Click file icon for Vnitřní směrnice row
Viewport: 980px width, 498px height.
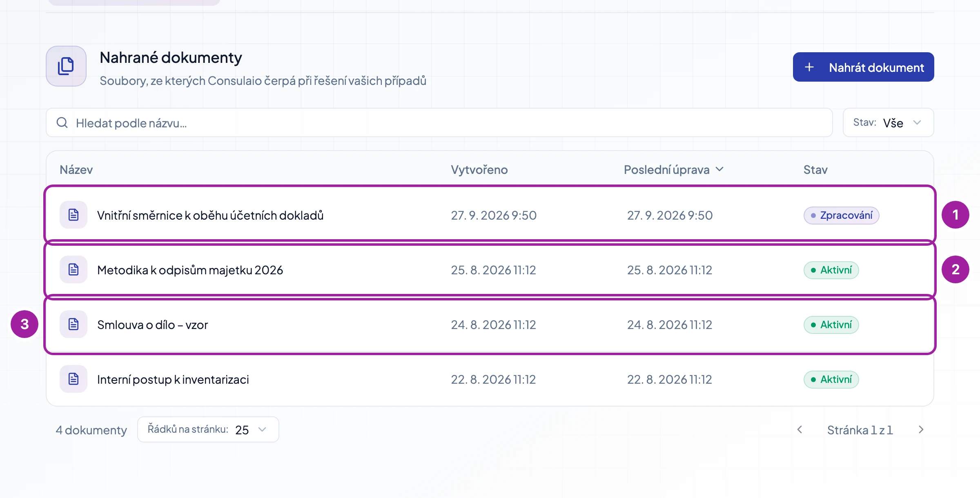coord(73,215)
